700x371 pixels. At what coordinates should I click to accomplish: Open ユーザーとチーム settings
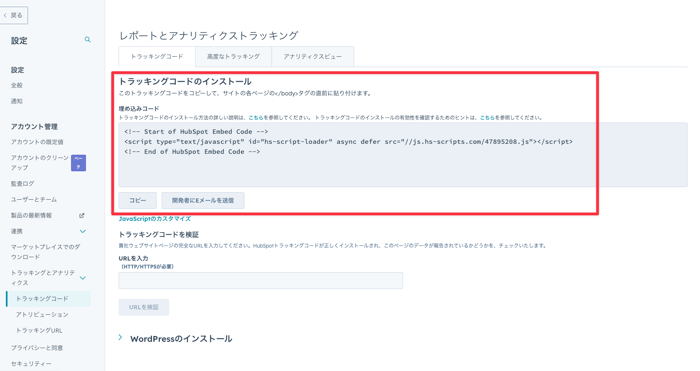click(x=34, y=200)
